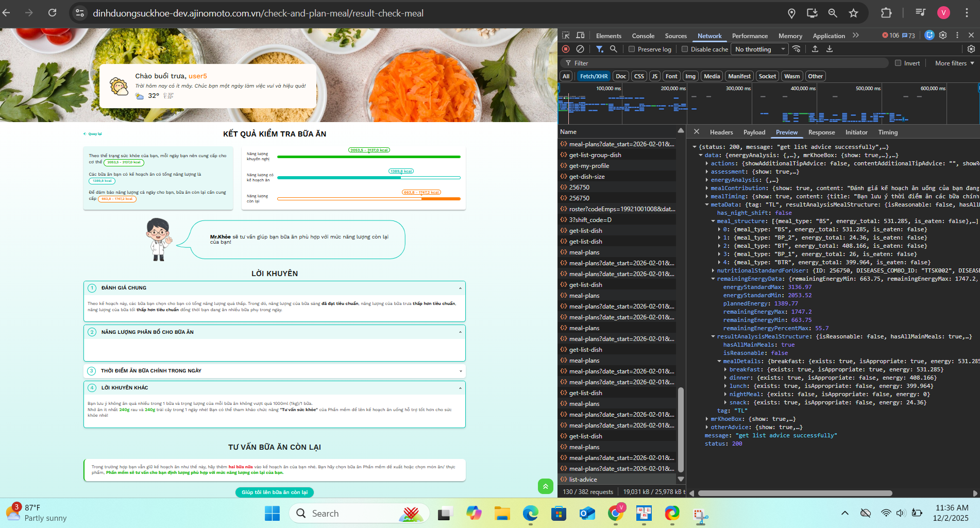
Task: Open the Headers tab of the request
Action: click(721, 132)
